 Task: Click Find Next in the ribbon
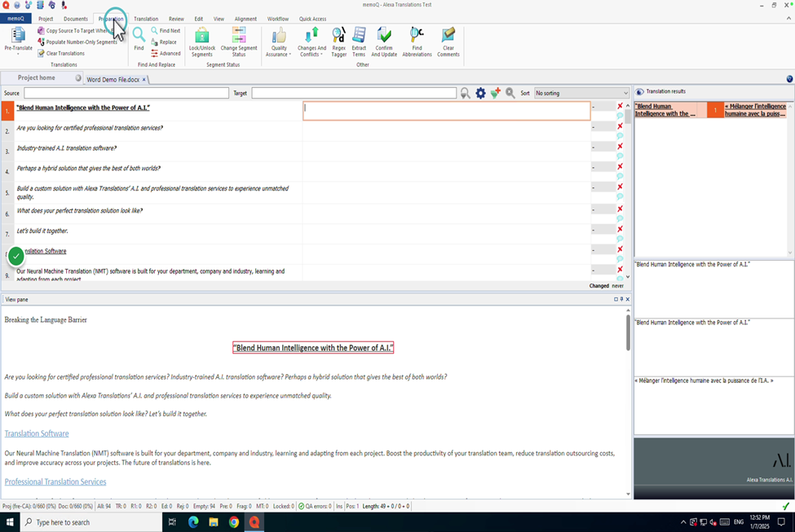(x=166, y=30)
